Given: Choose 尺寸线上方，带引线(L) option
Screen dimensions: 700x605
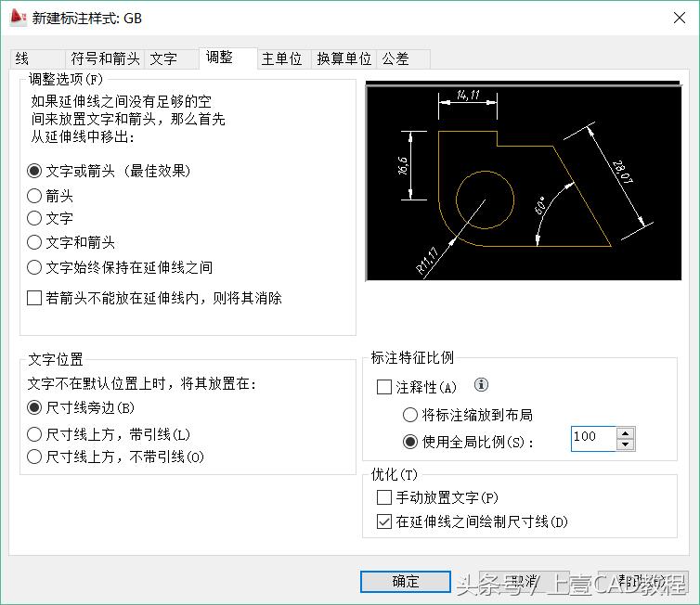Looking at the screenshot, I should [109, 434].
